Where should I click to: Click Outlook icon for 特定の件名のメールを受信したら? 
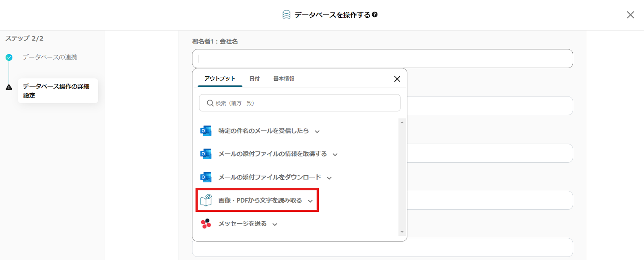[x=206, y=131]
